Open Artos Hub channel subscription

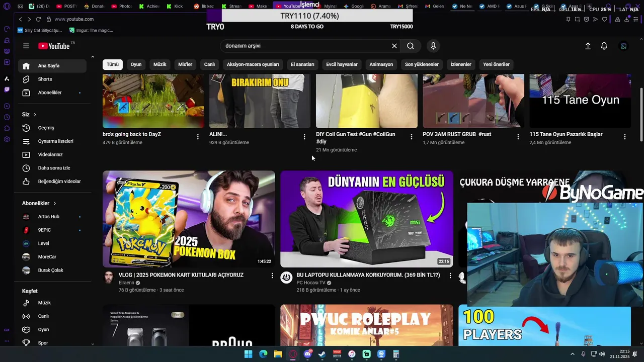52,217
